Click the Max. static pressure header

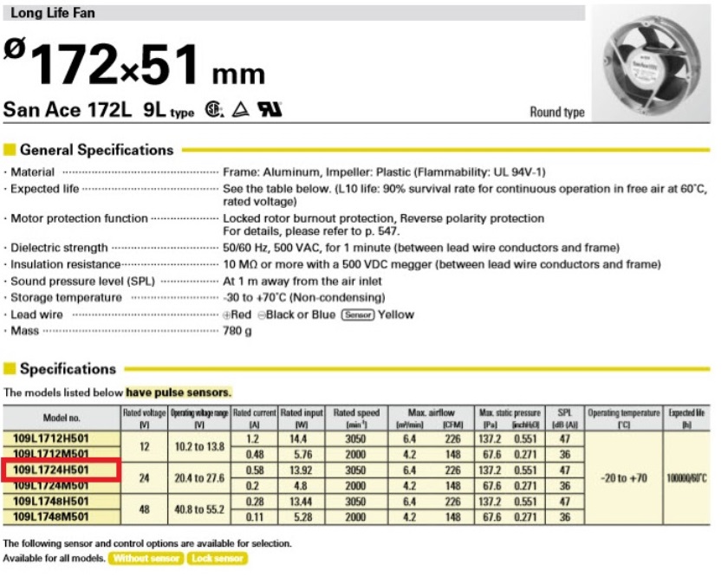tap(510, 418)
